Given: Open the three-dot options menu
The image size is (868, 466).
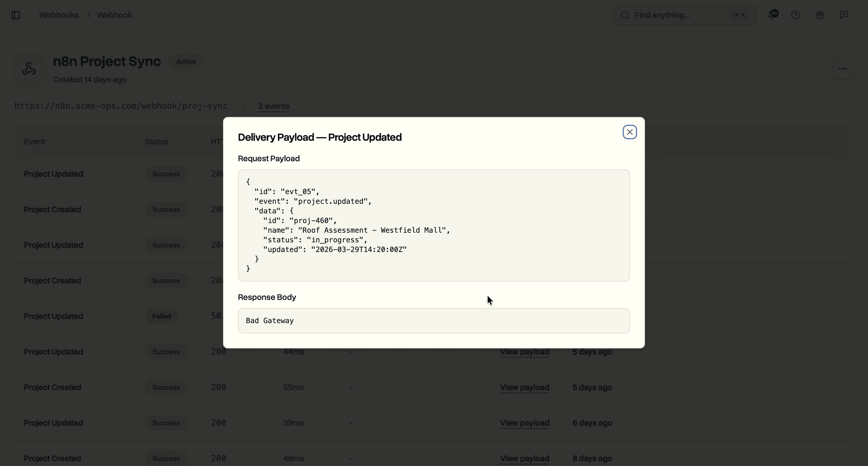Looking at the screenshot, I should pos(843,68).
